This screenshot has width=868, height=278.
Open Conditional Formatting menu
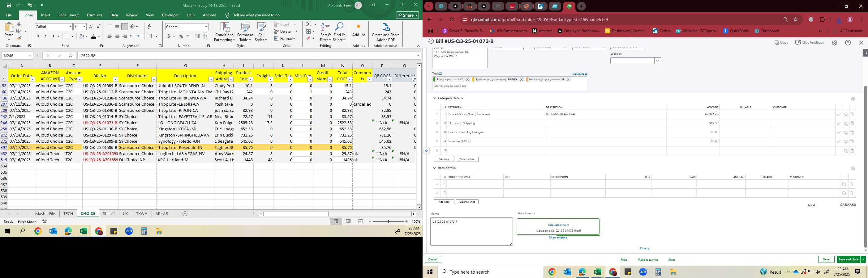(x=225, y=32)
